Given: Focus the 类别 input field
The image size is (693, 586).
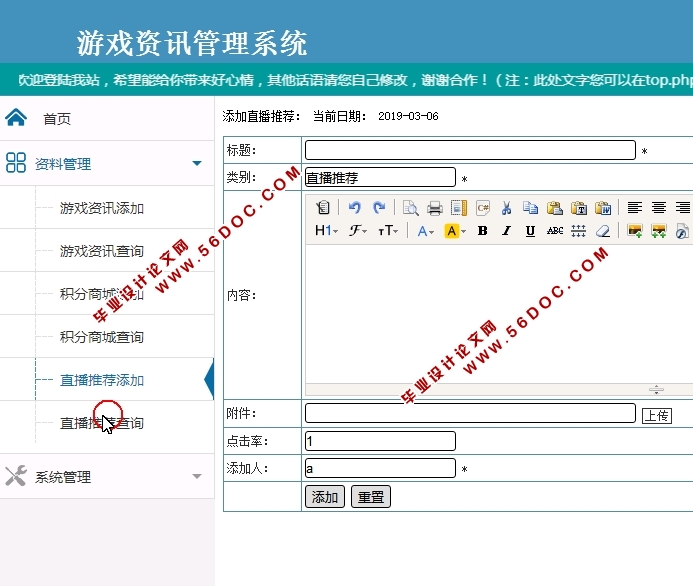Looking at the screenshot, I should click(x=380, y=177).
